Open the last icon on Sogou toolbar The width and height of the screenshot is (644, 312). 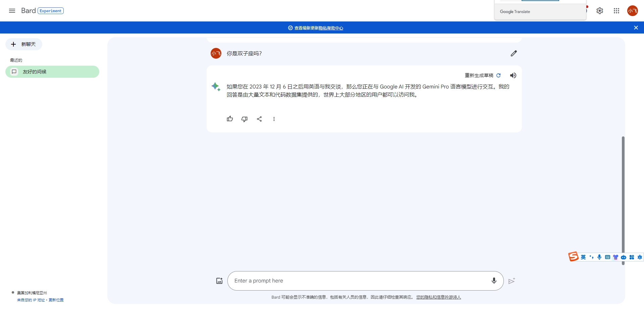click(x=640, y=257)
